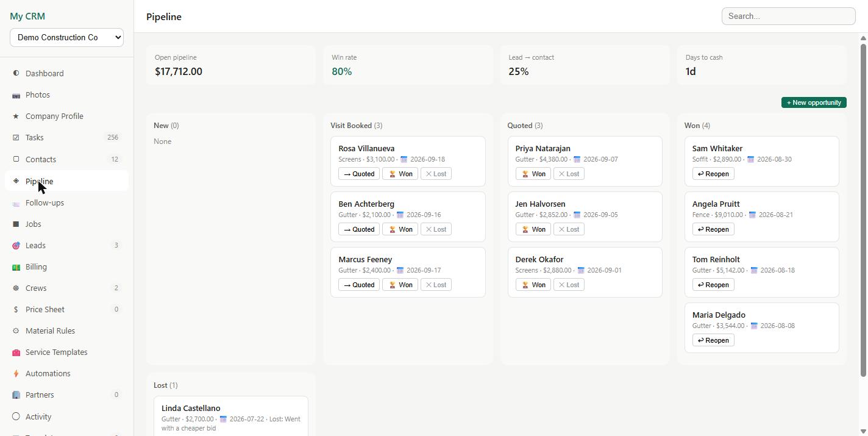868x436 pixels.
Task: Click the Won (4) column header
Action: click(697, 126)
